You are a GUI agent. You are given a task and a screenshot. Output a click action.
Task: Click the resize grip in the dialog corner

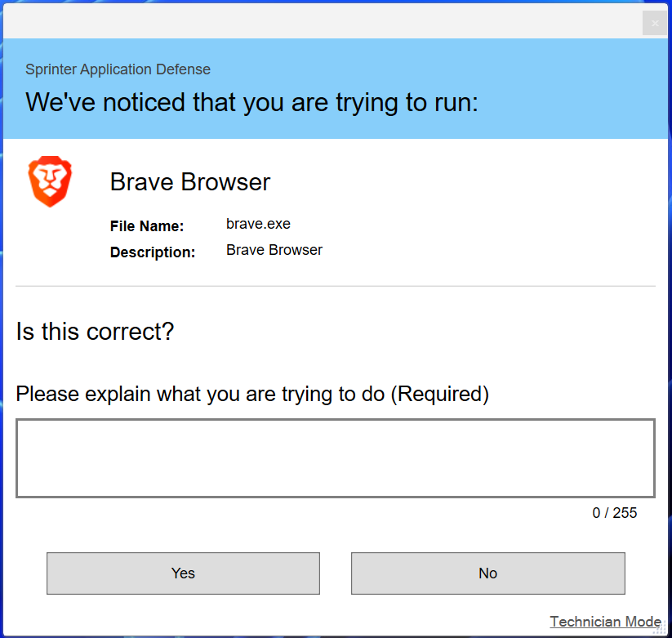click(x=660, y=629)
